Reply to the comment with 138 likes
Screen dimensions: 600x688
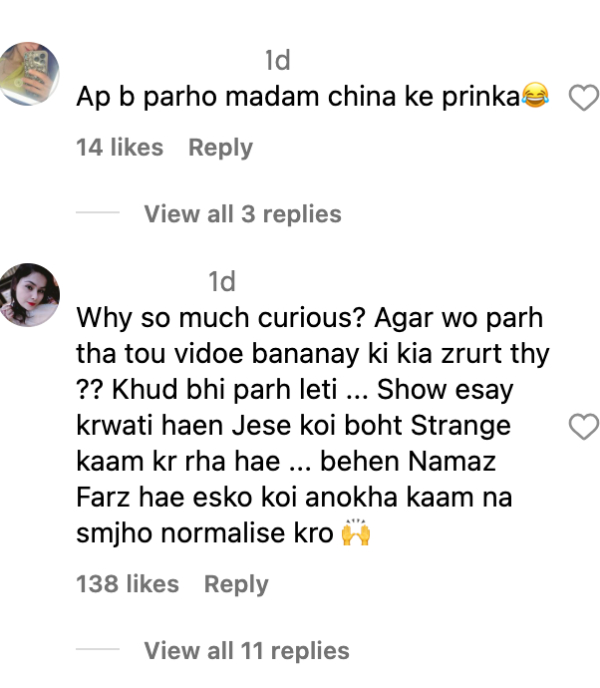click(236, 584)
